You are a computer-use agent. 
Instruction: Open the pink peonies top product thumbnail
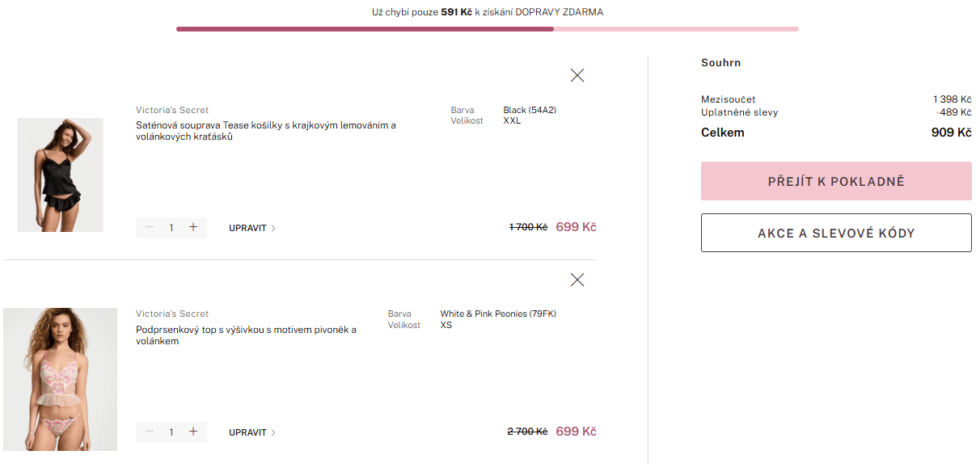tap(60, 379)
